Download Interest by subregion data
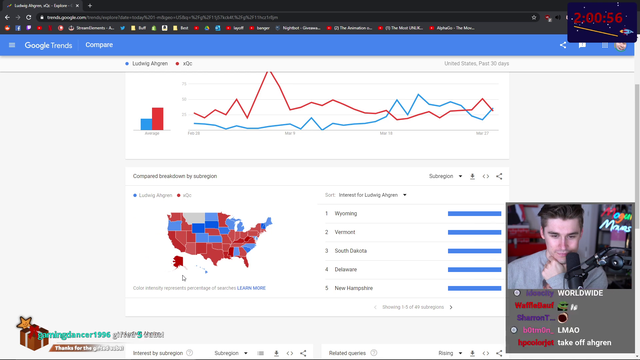Screen dimensions: 640x360 click(x=276, y=353)
